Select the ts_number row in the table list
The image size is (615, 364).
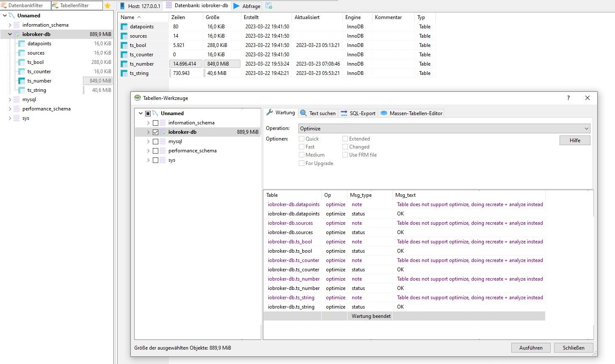tap(276, 64)
